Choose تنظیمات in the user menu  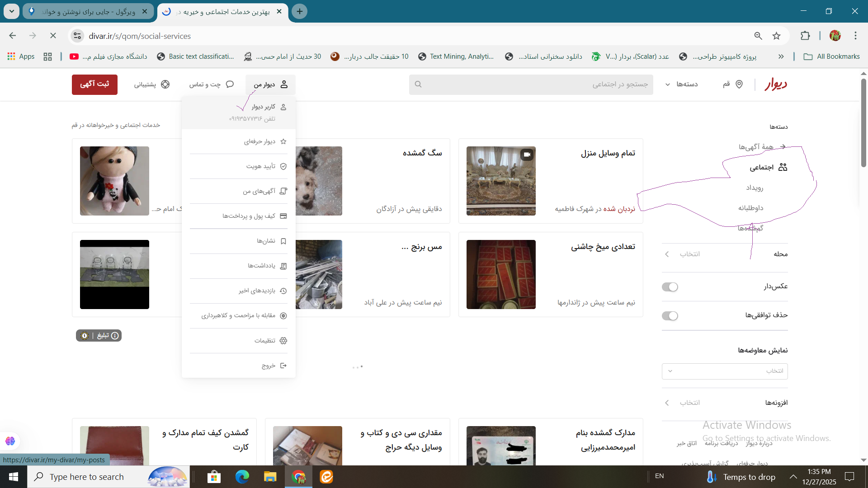coord(265,341)
